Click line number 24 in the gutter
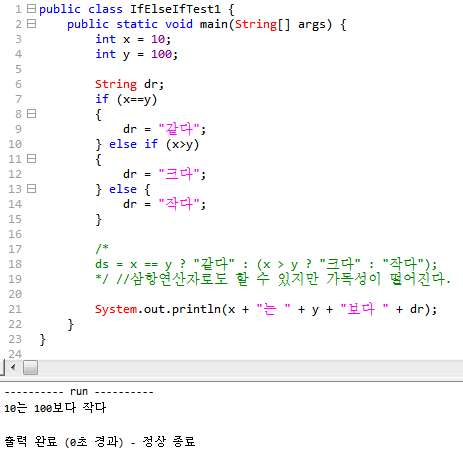 click(15, 354)
